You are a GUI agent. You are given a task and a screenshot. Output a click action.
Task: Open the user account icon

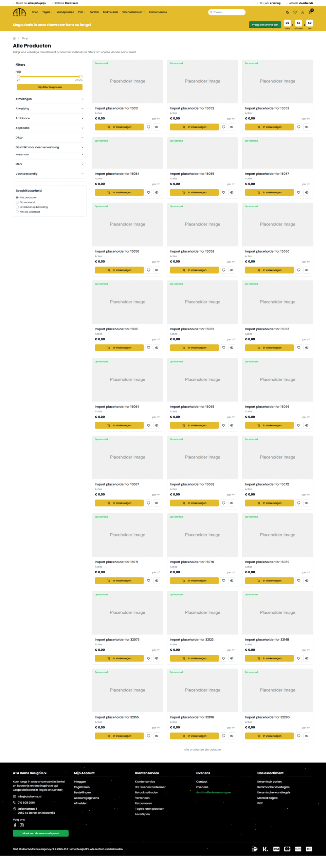(x=303, y=12)
